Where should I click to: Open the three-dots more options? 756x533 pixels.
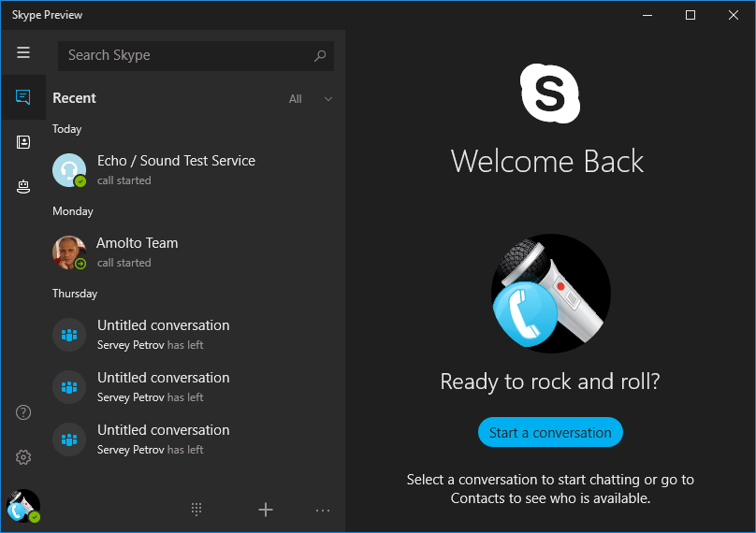323,511
